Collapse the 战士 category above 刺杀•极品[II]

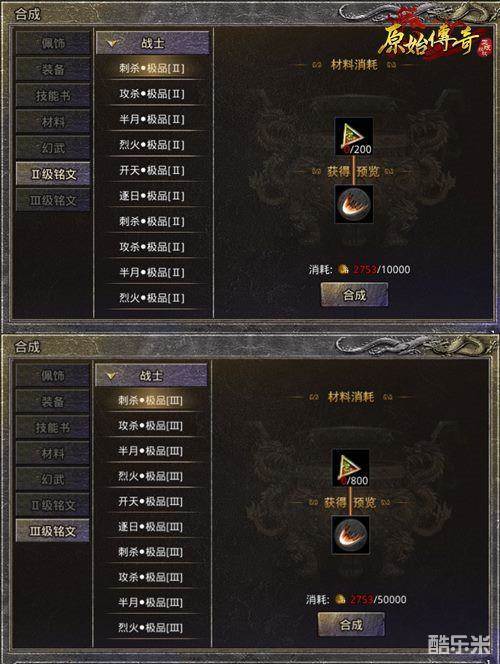(x=152, y=43)
